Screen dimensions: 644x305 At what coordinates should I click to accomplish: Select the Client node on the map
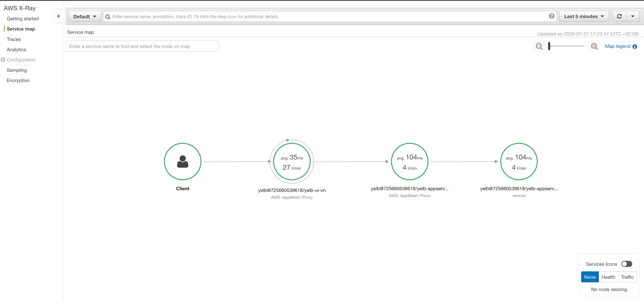coord(182,162)
